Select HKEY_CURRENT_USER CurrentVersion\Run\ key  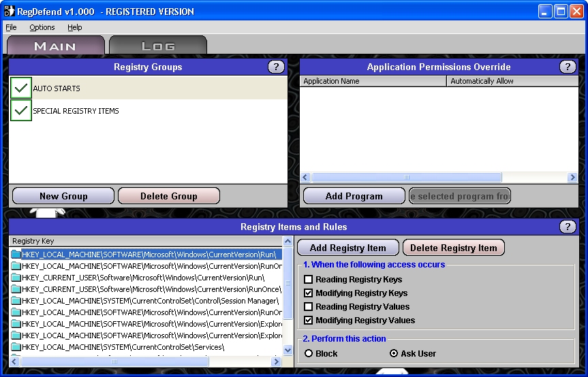(x=143, y=278)
